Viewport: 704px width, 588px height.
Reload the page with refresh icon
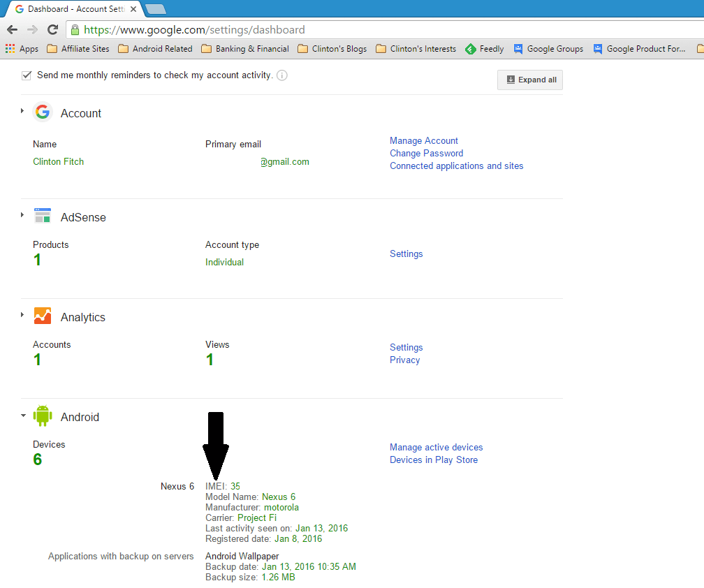(x=52, y=29)
